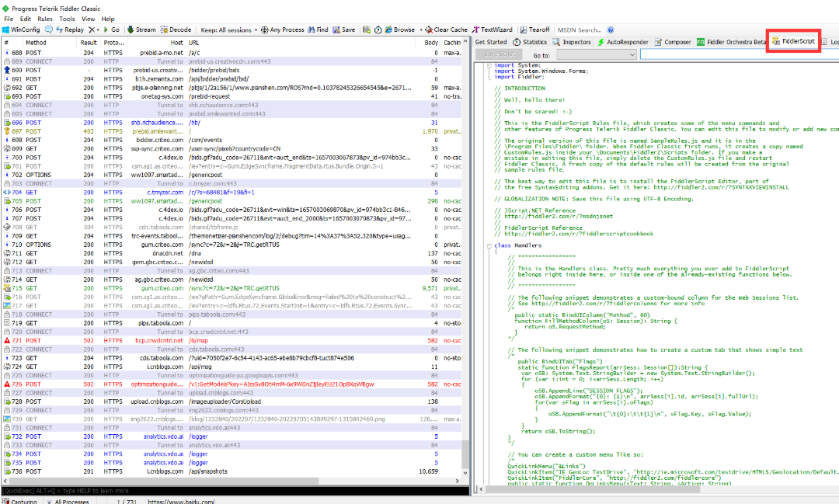Image resolution: width=839 pixels, height=504 pixels.
Task: Click the Remove sessions X icon
Action: (92, 30)
